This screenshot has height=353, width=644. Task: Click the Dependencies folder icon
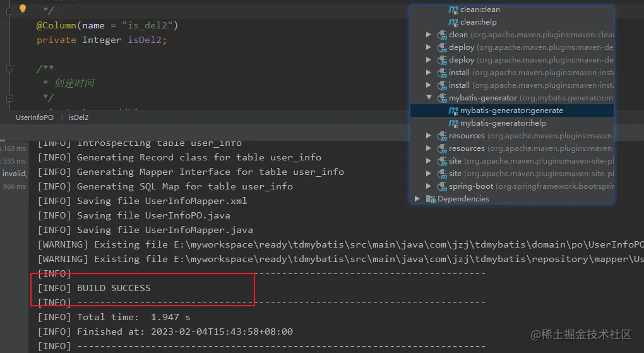pyautogui.click(x=431, y=199)
